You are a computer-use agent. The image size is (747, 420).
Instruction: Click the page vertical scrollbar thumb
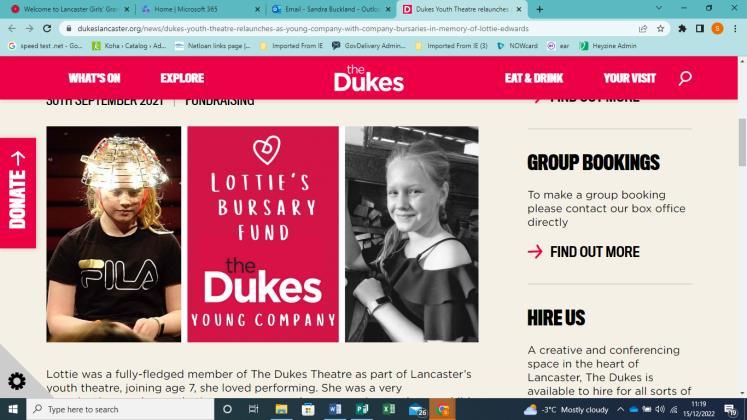click(x=742, y=142)
